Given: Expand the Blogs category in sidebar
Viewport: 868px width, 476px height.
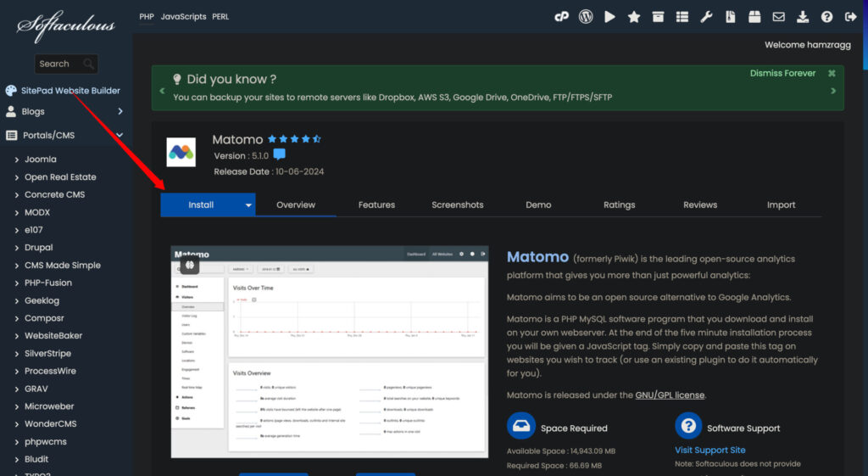Looking at the screenshot, I should pos(120,111).
